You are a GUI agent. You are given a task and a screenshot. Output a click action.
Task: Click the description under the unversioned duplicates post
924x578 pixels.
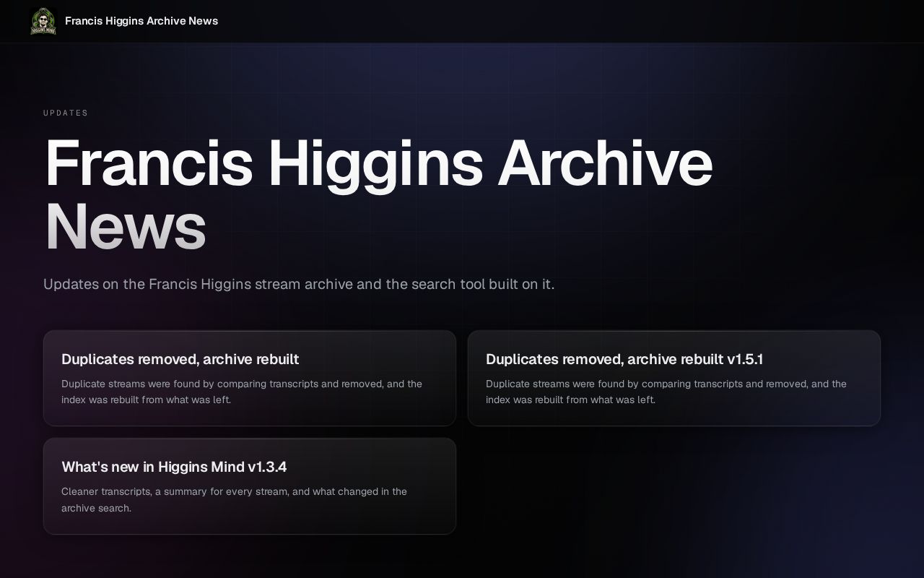(242, 392)
